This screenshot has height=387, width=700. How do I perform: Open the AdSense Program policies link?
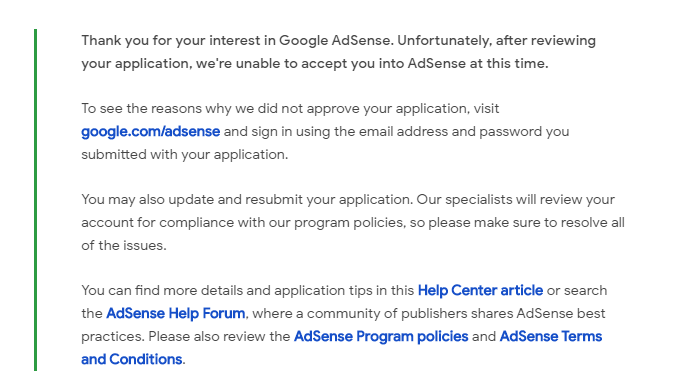pos(381,337)
